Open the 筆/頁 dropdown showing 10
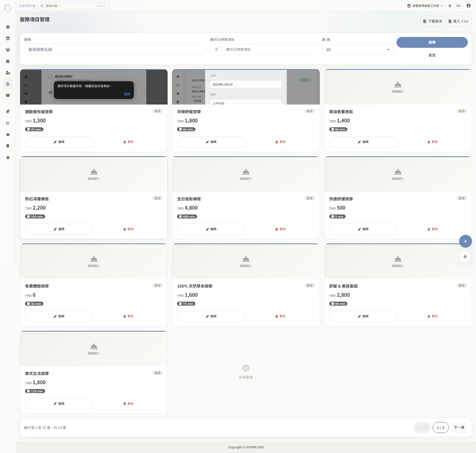Viewport: 476px width, 453px height. [357, 50]
